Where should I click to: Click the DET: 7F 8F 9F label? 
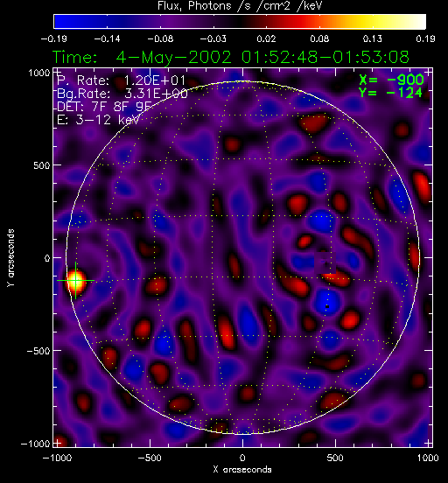[x=104, y=107]
